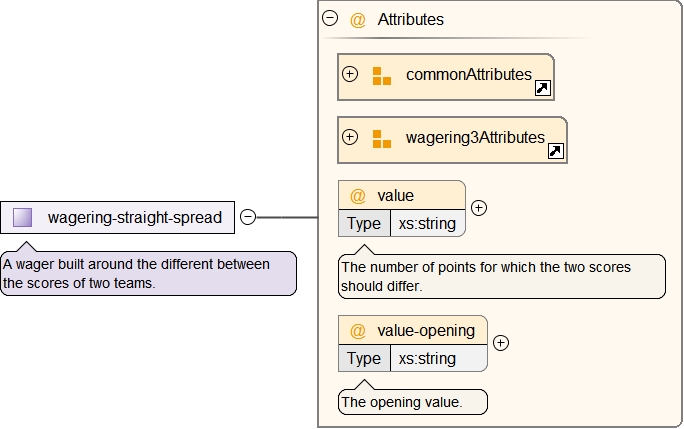
Task: Click xs:string type of value attribute
Action: click(427, 223)
